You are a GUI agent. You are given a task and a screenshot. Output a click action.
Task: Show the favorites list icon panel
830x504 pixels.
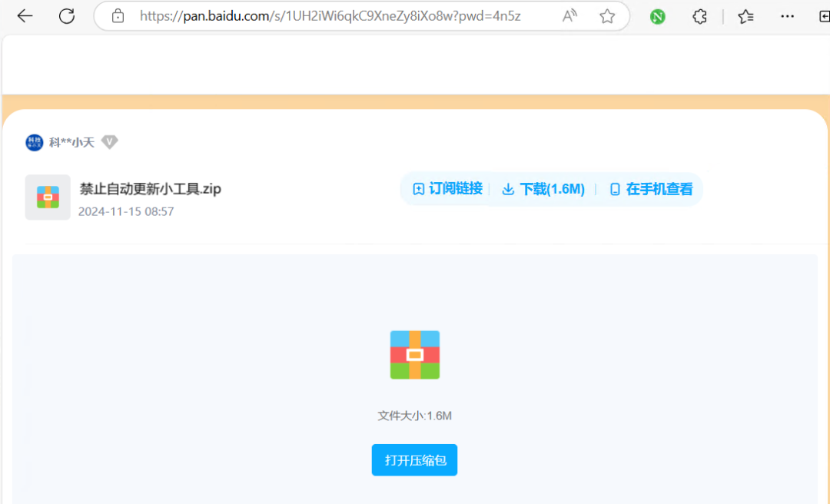745,16
